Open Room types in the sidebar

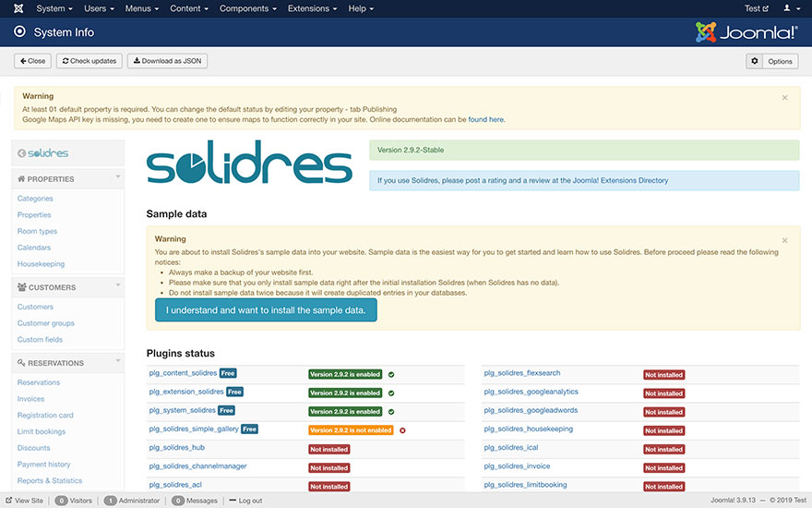point(37,231)
